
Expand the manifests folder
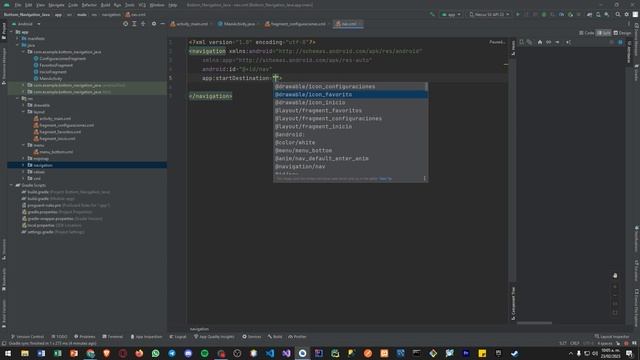click(18, 38)
